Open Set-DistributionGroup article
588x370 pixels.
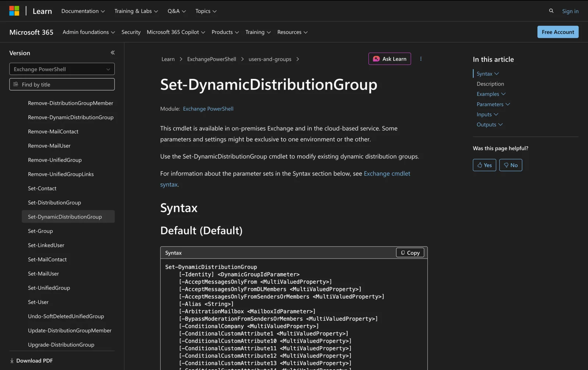point(54,203)
